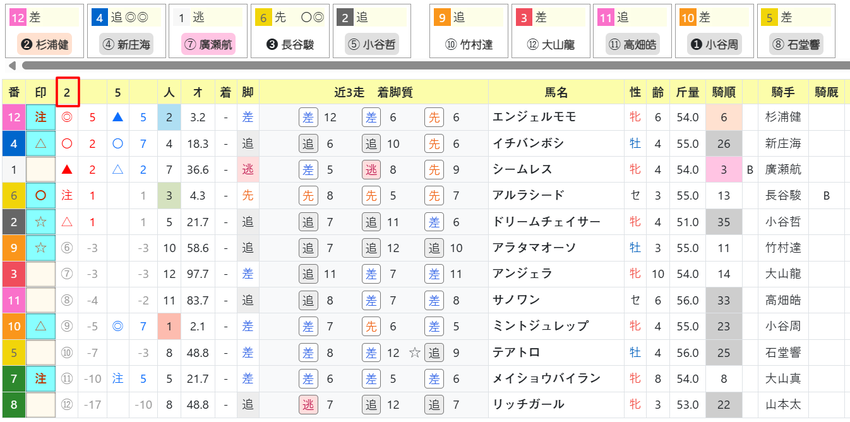Click jockey 山本太 in the 騎手 column
The image size is (850, 422).
click(x=783, y=404)
